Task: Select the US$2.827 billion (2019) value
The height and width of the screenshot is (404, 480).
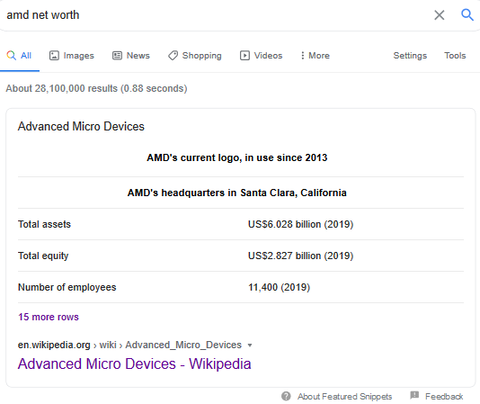Action: (301, 256)
